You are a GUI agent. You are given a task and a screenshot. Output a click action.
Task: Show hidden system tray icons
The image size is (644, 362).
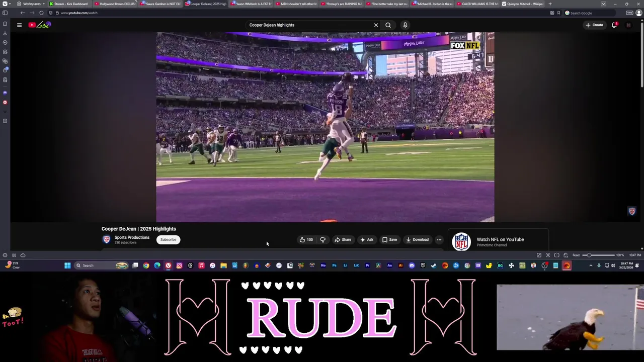[591, 265]
